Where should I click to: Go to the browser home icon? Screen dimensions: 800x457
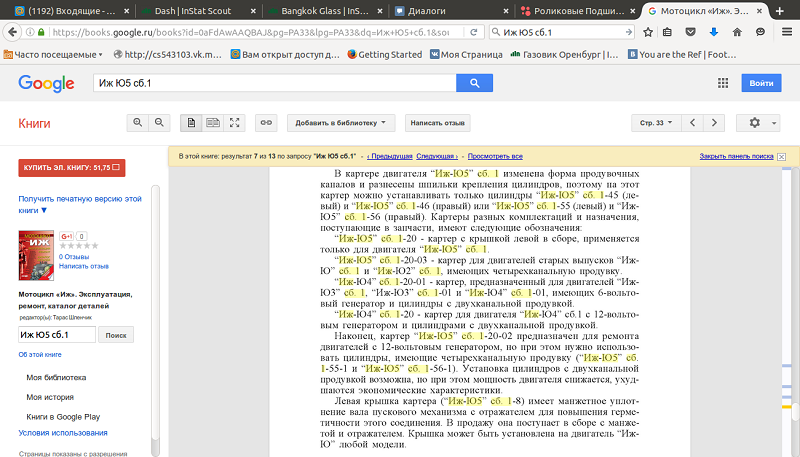click(737, 32)
